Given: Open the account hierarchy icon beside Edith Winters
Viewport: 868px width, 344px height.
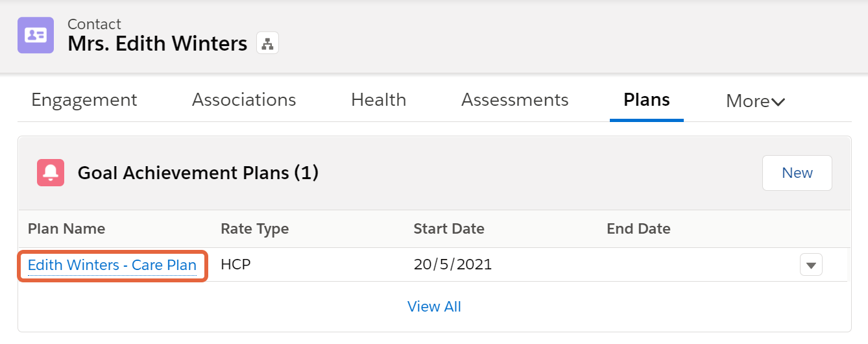Looking at the screenshot, I should pos(267,43).
